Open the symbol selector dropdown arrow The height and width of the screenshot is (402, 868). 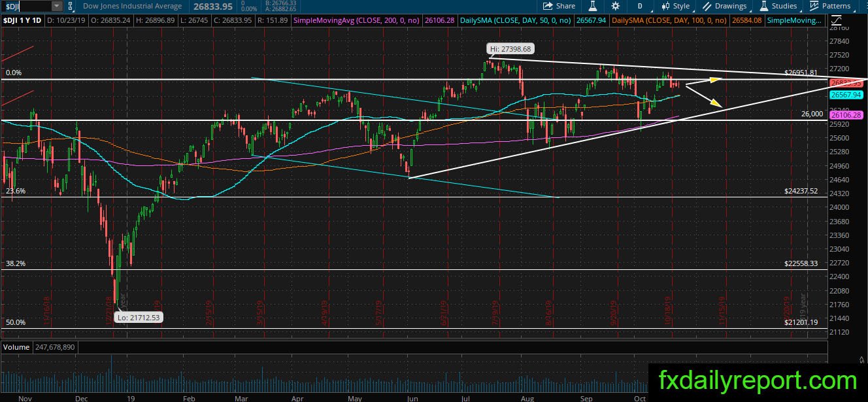click(x=57, y=6)
